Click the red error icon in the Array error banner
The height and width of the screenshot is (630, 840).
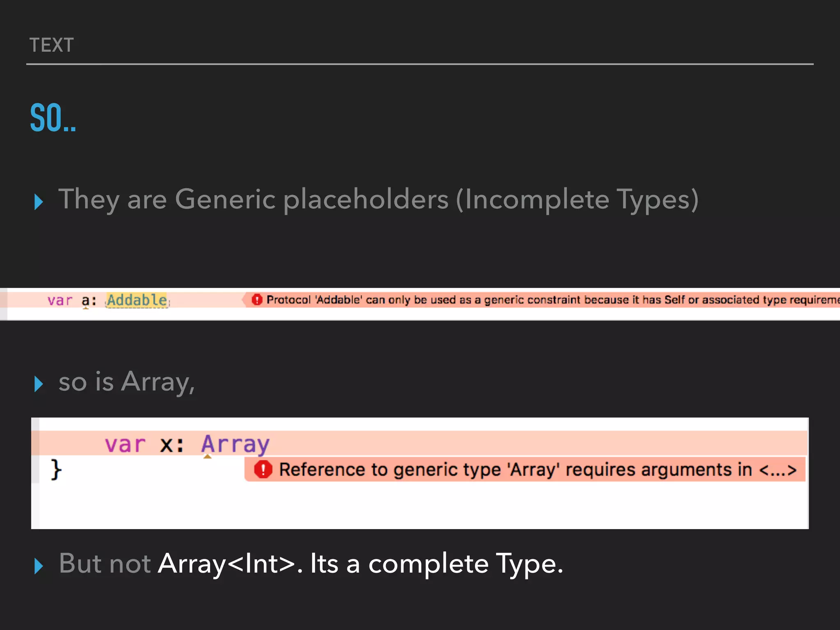coord(263,469)
